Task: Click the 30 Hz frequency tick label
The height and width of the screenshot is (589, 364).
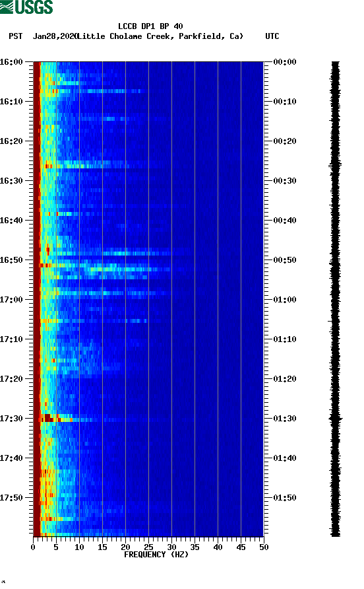Action: (x=171, y=547)
